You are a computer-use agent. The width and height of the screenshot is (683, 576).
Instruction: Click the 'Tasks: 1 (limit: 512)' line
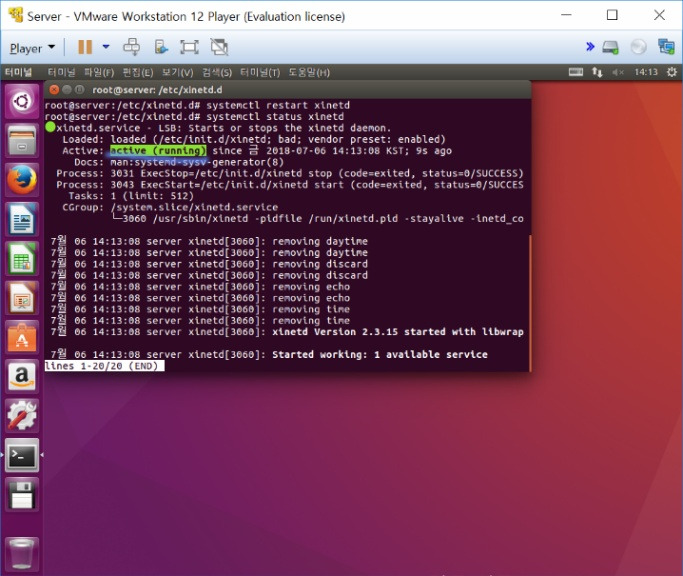tap(131, 196)
